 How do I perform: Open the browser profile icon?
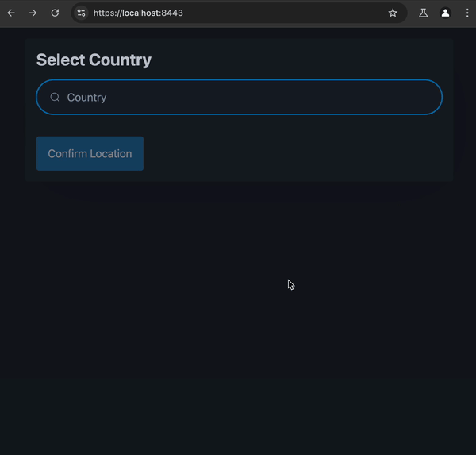pos(445,13)
